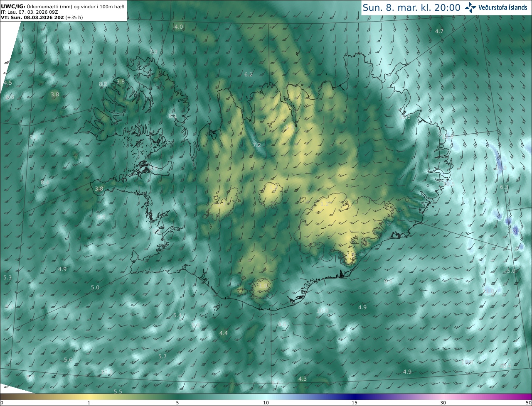532x406 pixels.
Task: Click the map value 4.4
Action: (x=224, y=333)
